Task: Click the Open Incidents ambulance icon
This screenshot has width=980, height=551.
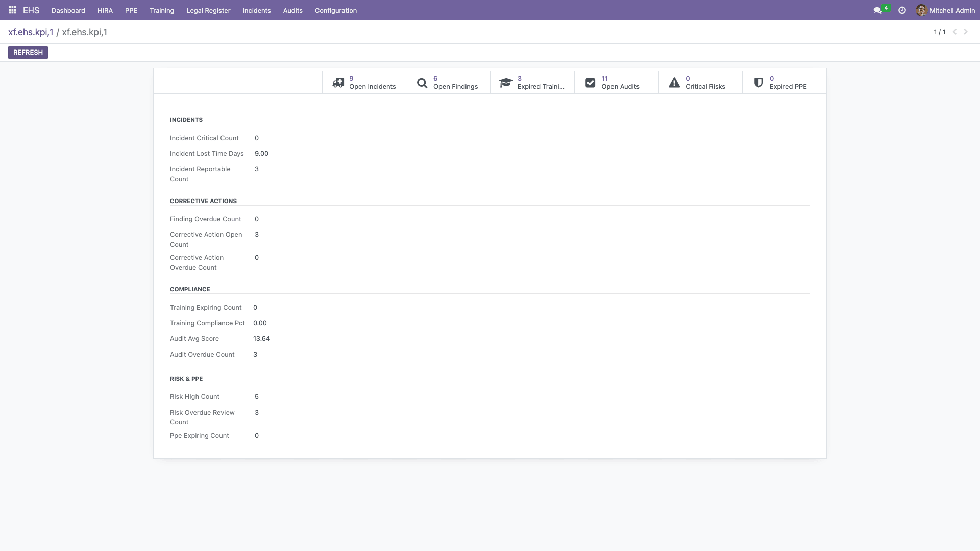Action: 338,82
